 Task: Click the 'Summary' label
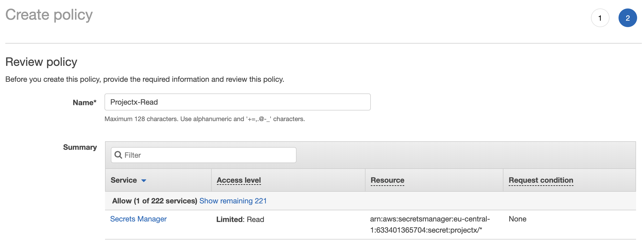pos(80,147)
